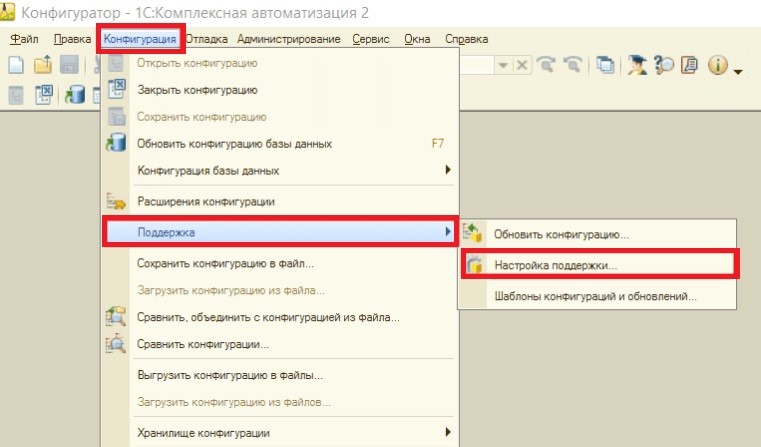
Task: Open Расширения конфигурации entry
Action: tap(280, 201)
